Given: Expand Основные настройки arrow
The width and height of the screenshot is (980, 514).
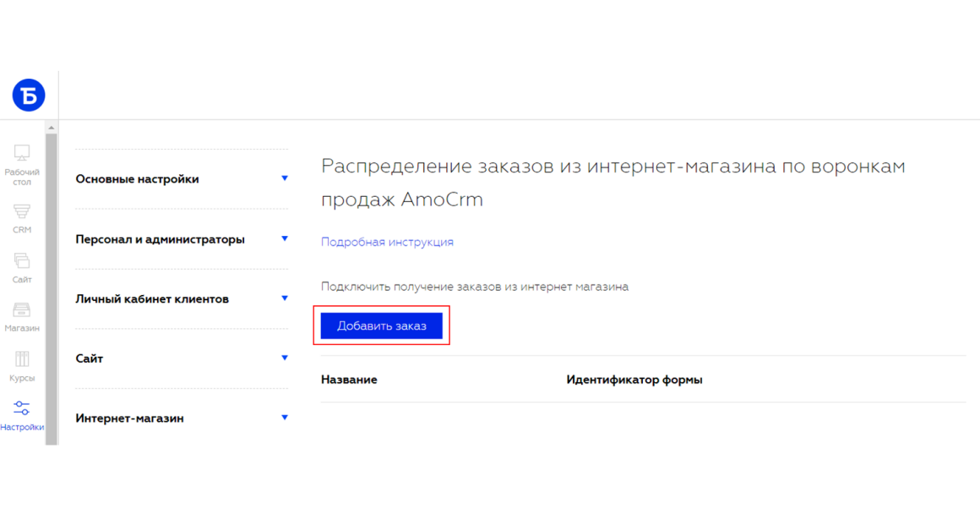Looking at the screenshot, I should pyautogui.click(x=285, y=178).
